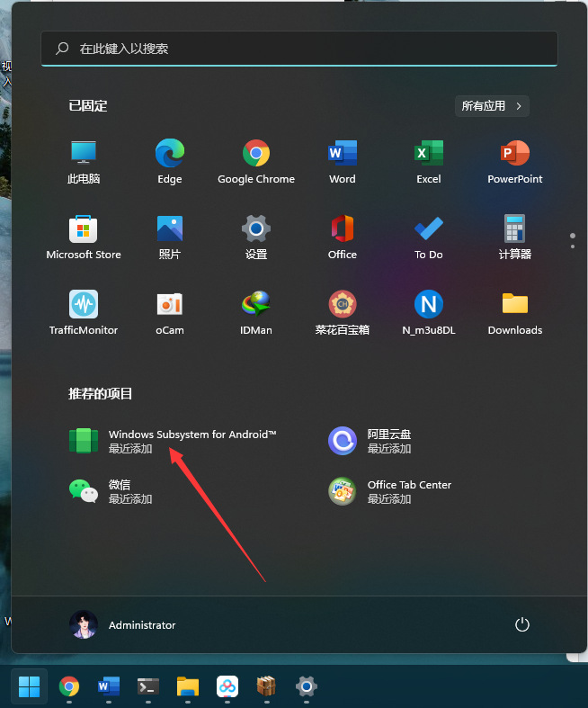
Task: Open recommended 阿里云盘 app
Action: [x=370, y=441]
